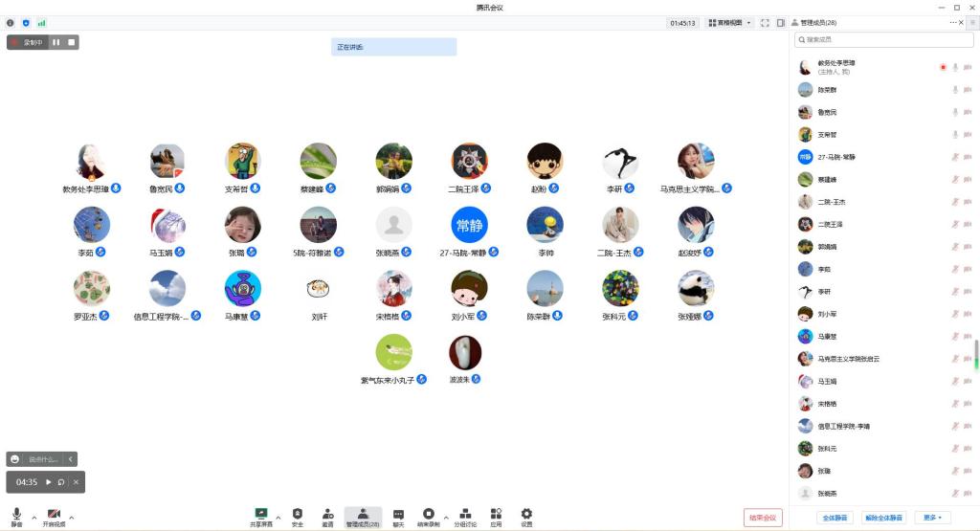
Task: Pause the recording in 录制中 indicator
Action: pyautogui.click(x=56, y=42)
